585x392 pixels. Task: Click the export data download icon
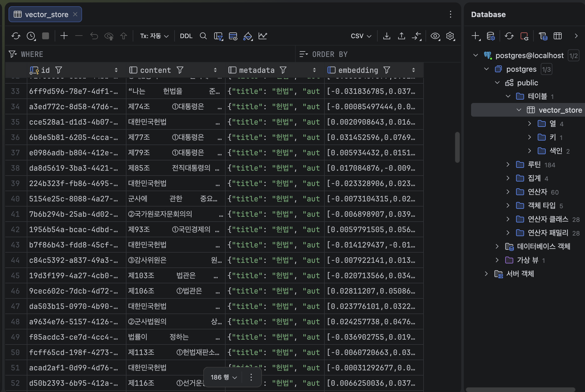(x=386, y=36)
